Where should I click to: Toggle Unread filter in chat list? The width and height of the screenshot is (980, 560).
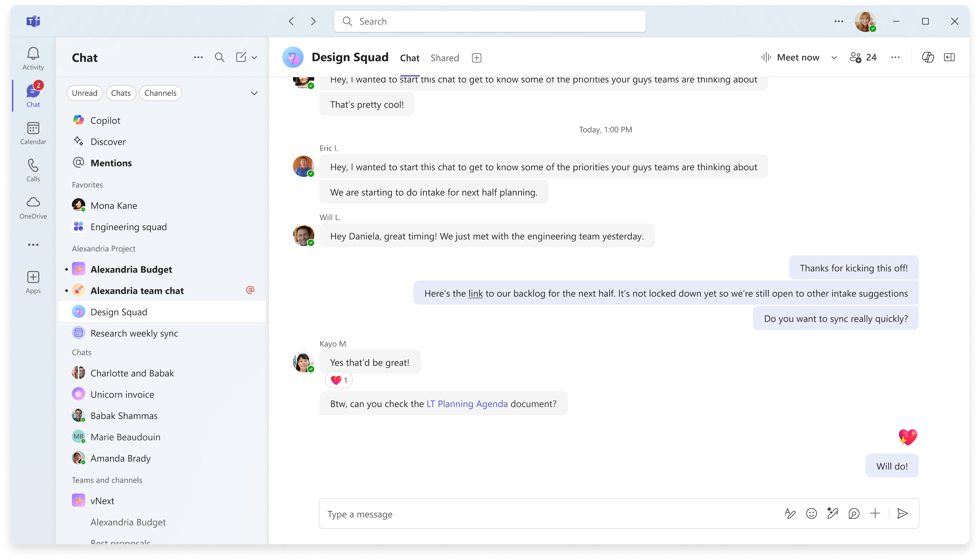[84, 93]
